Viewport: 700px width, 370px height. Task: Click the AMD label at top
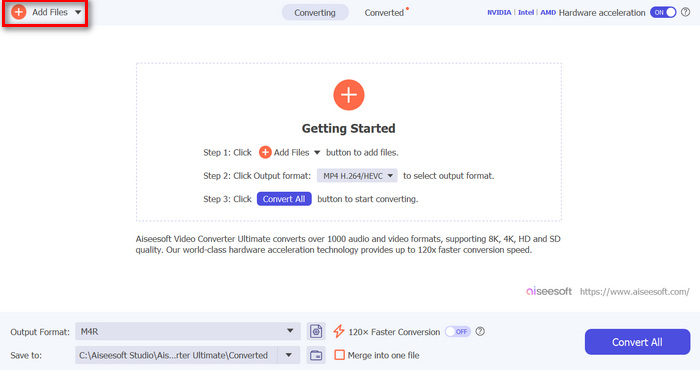[548, 12]
